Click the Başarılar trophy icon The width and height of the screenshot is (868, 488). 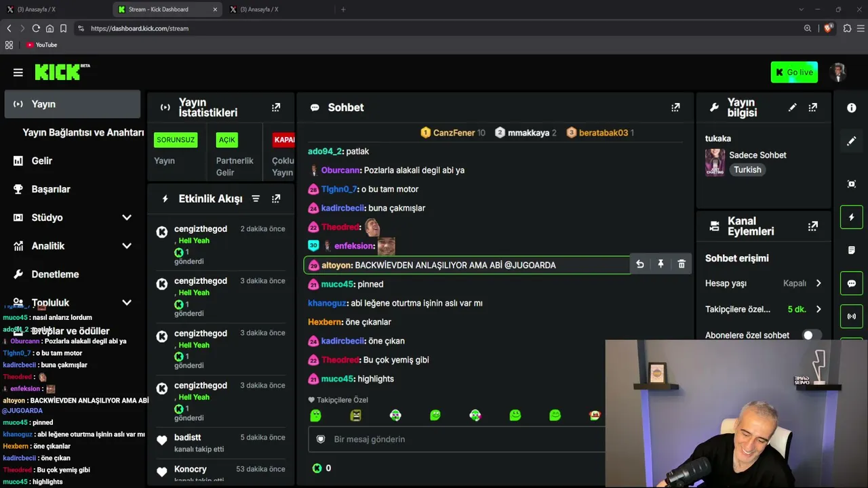18,189
